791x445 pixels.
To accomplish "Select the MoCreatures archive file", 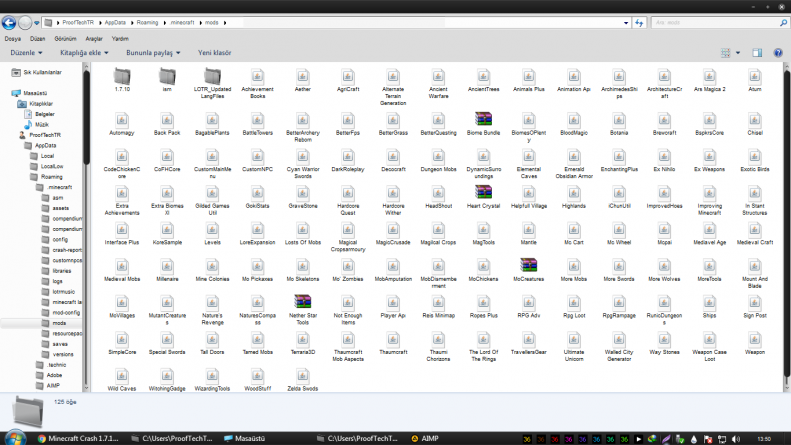I will 528,270.
